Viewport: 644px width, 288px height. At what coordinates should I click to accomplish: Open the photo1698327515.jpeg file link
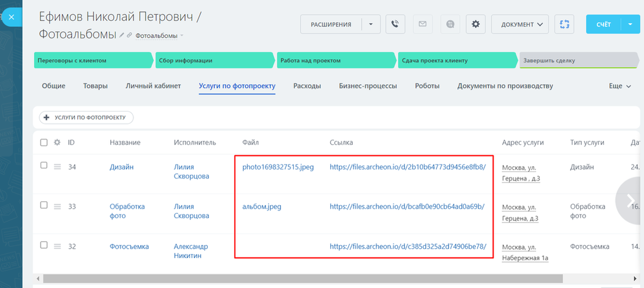pos(278,167)
